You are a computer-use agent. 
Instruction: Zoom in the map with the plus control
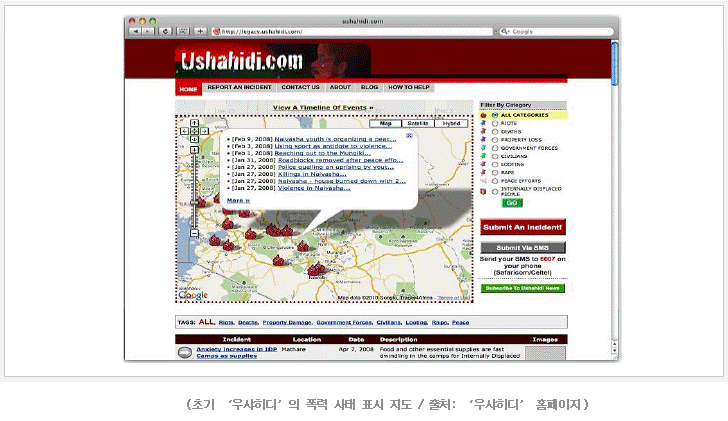point(195,149)
